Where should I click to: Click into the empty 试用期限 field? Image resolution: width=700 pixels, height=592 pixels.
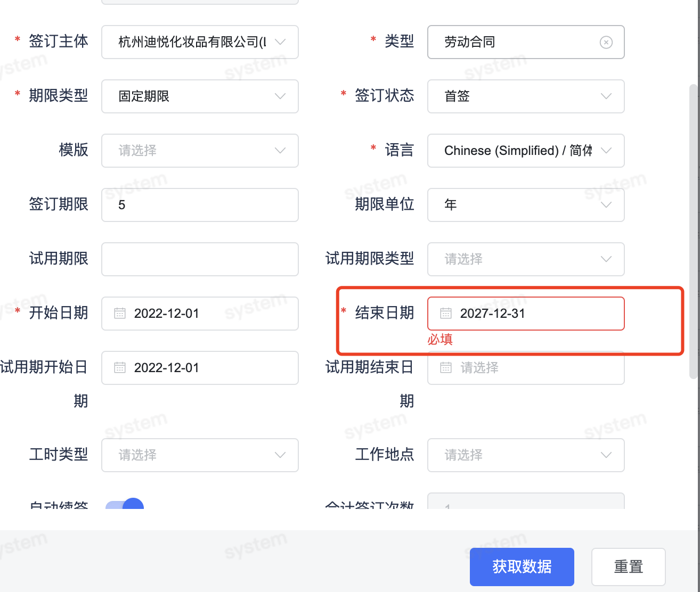tap(200, 259)
